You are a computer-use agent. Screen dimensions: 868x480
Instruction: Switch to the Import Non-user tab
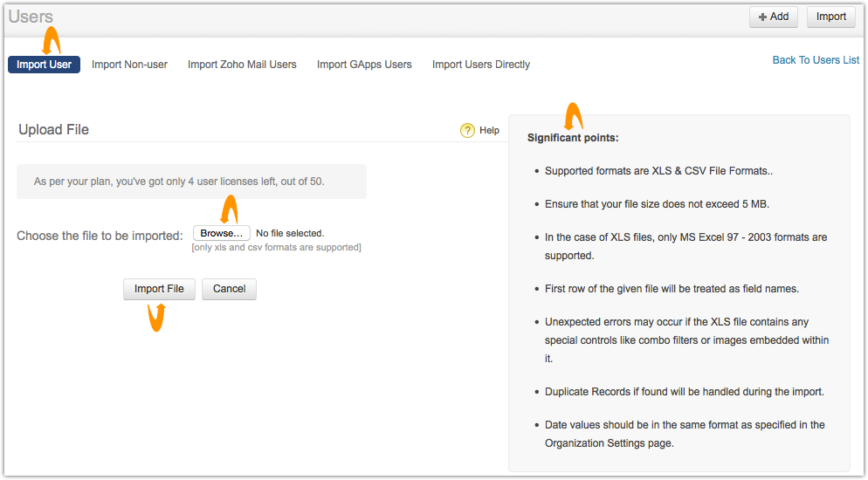129,65
